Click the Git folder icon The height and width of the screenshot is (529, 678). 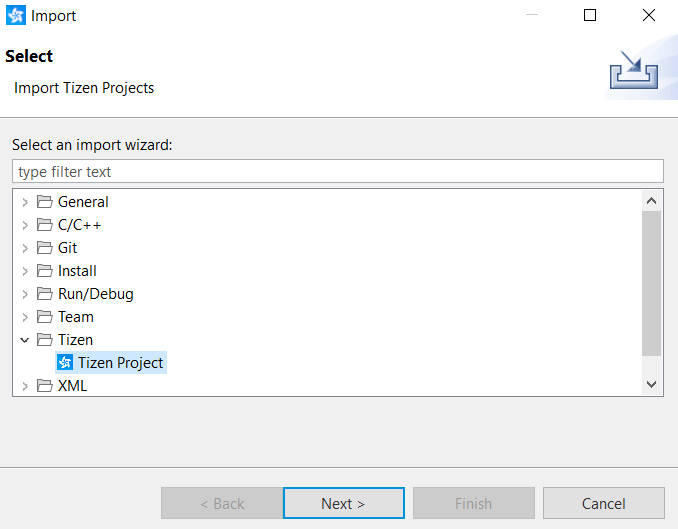[x=45, y=247]
